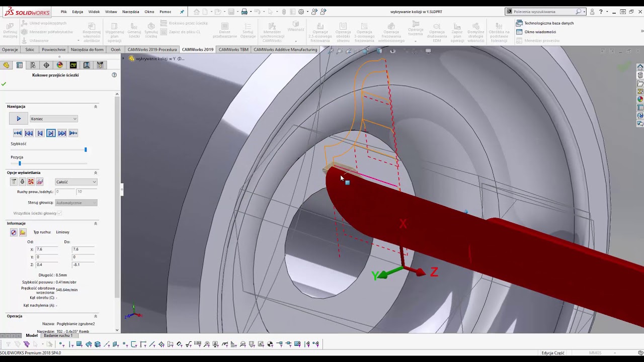Toggle the Wszystkie ścieżki głowicy checkbox

coord(59,213)
